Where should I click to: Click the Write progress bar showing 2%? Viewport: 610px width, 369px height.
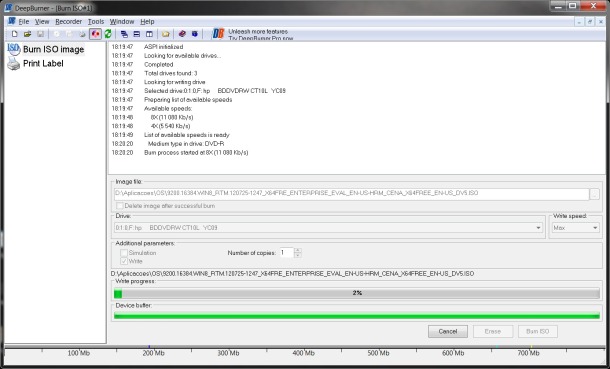(357, 293)
